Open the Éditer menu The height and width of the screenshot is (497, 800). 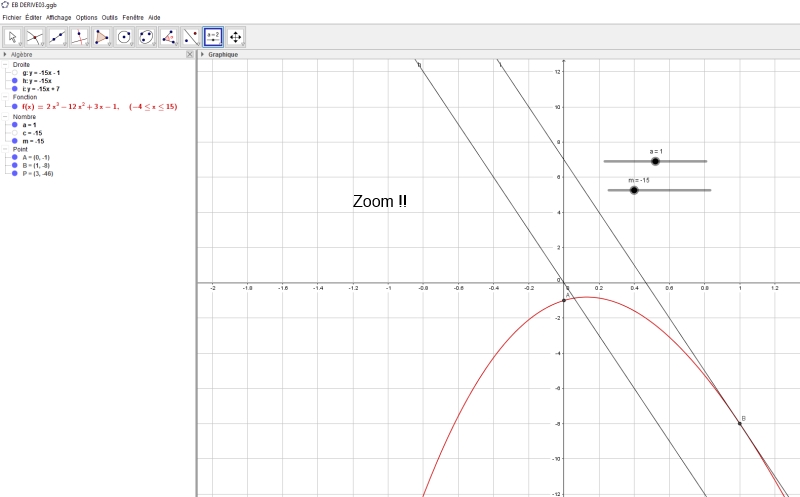[34, 17]
